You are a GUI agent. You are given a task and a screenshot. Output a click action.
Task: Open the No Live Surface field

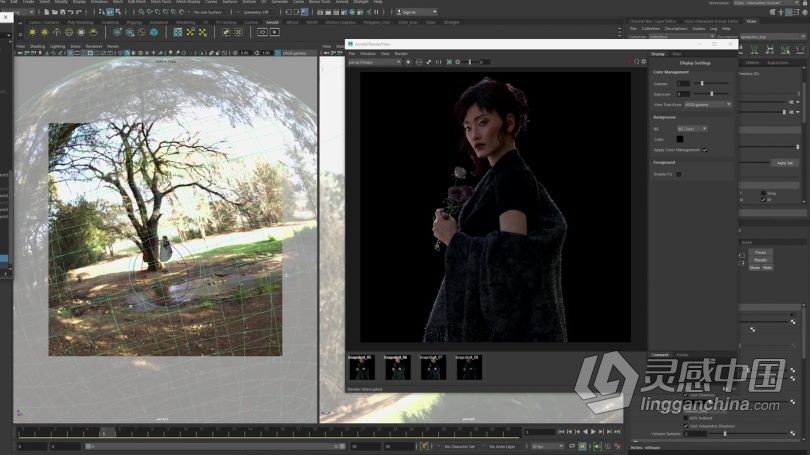click(208, 12)
